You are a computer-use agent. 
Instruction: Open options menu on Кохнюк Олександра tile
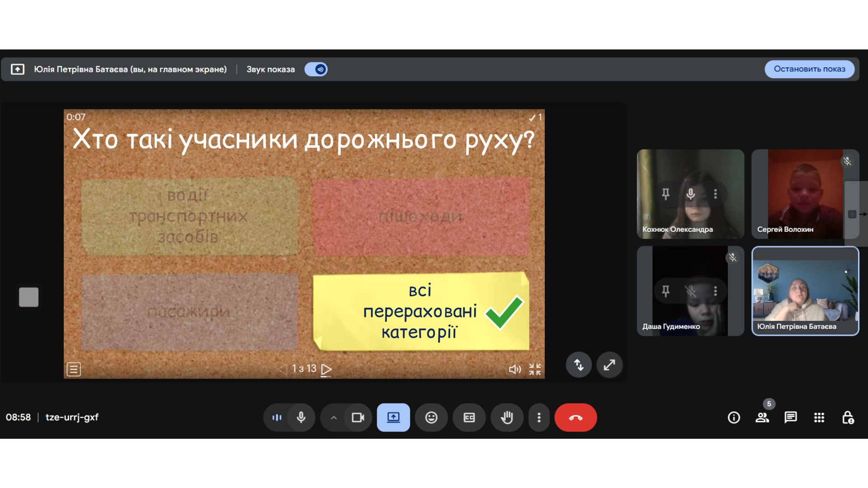click(715, 194)
